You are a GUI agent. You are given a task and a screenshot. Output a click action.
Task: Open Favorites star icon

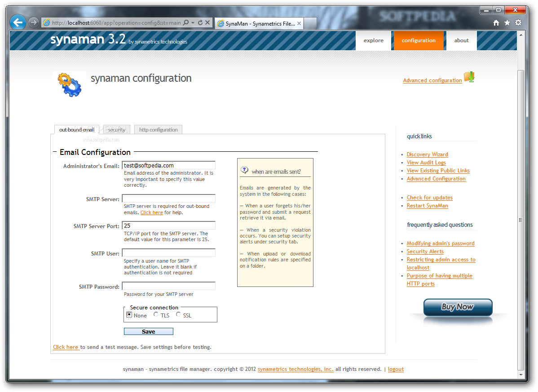pyautogui.click(x=507, y=22)
